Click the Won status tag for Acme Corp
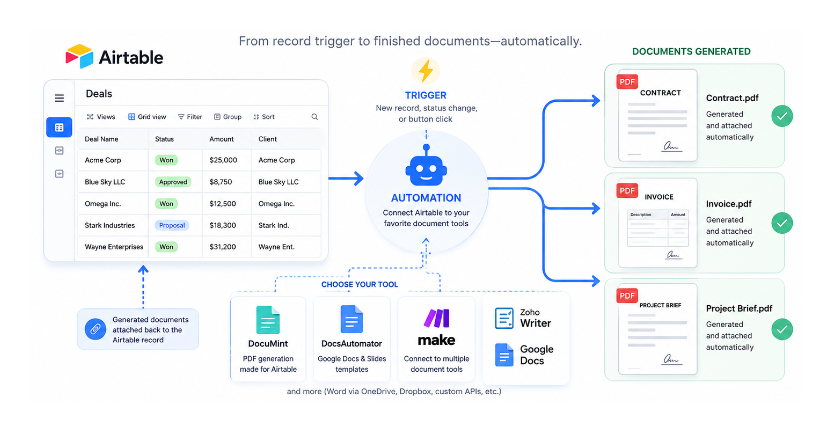The height and width of the screenshot is (431, 832). (x=166, y=160)
